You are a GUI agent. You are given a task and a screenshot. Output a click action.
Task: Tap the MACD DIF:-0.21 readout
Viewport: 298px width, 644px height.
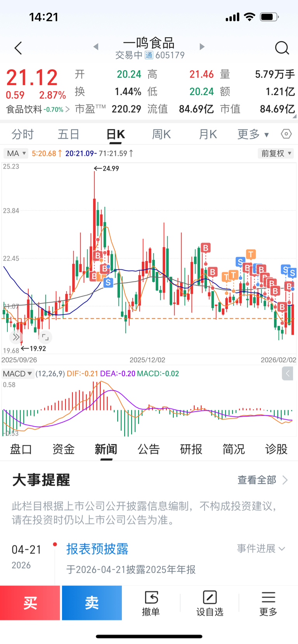(x=82, y=374)
